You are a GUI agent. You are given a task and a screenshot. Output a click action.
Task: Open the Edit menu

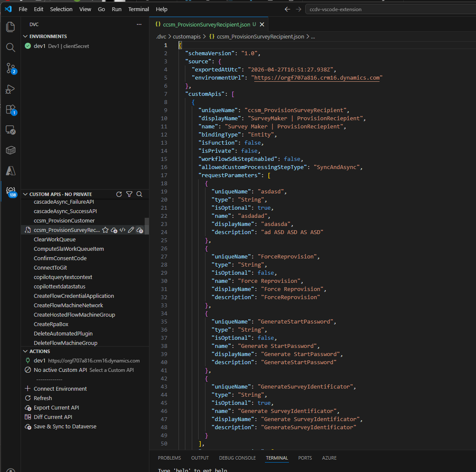(x=39, y=9)
